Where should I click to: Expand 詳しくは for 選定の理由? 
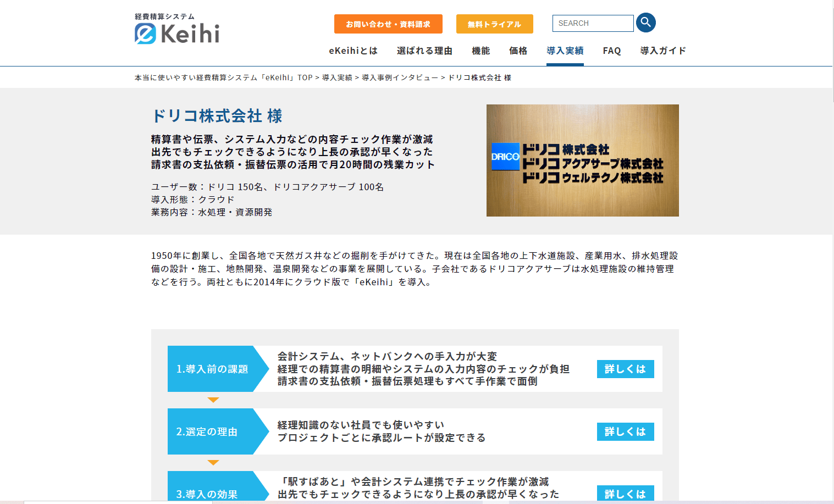click(626, 431)
